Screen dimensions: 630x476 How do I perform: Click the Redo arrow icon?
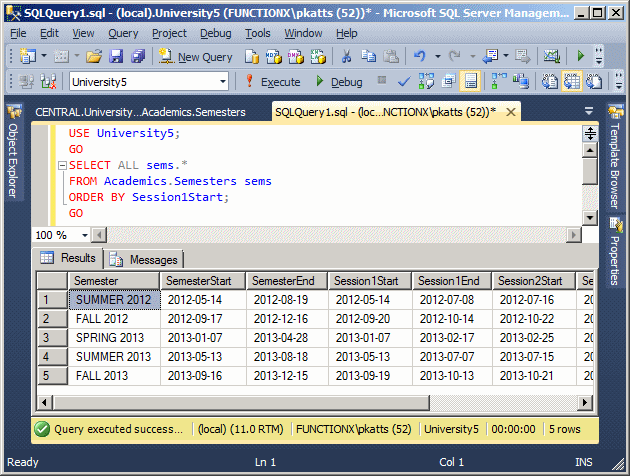(454, 56)
